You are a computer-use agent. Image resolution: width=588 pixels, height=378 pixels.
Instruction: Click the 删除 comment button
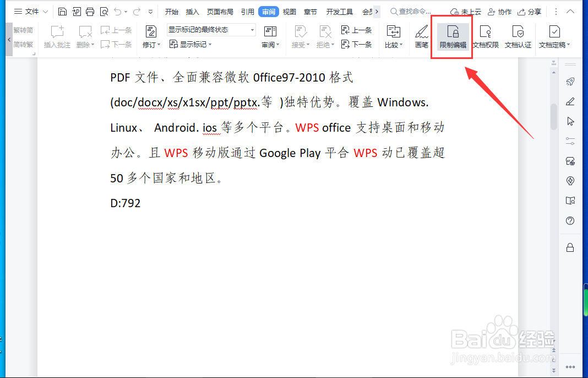[x=85, y=37]
